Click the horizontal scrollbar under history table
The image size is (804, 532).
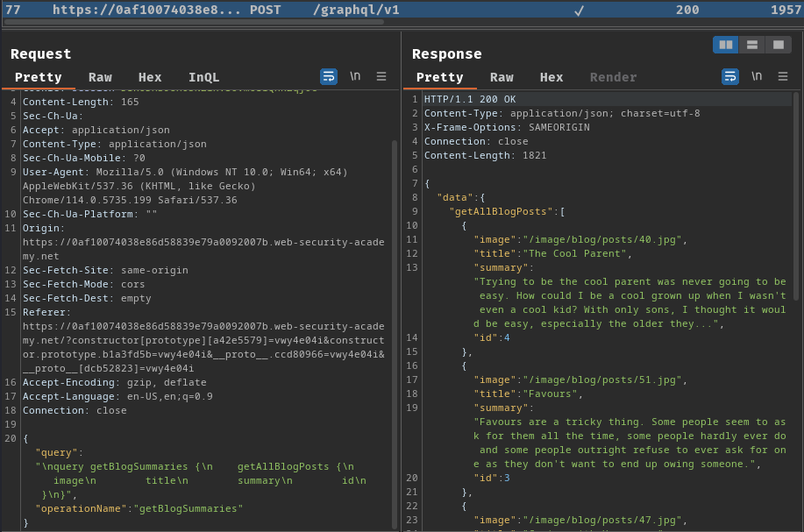tap(193, 22)
